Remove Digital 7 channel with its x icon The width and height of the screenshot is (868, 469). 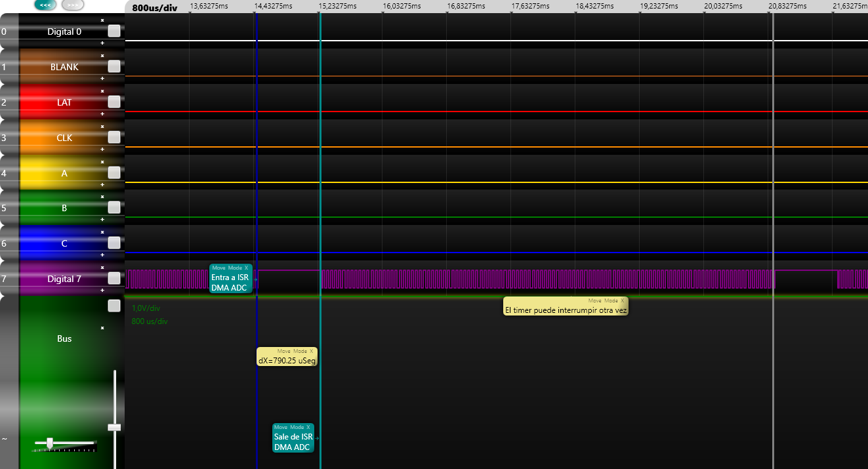pyautogui.click(x=102, y=268)
